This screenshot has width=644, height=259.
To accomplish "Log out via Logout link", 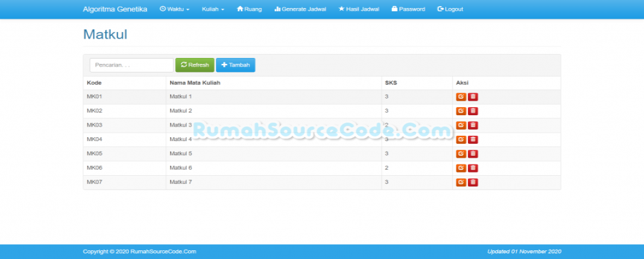I will [x=450, y=9].
